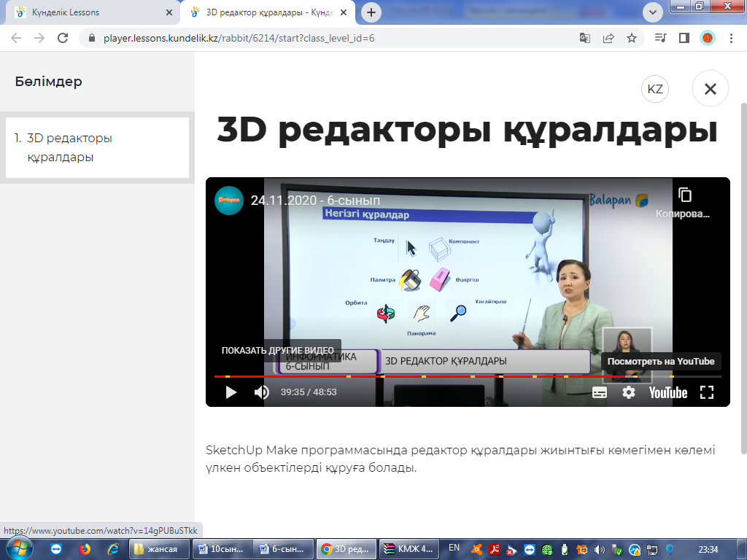The height and width of the screenshot is (560, 747).
Task: Open the Chrome three-dot menu
Action: (731, 38)
